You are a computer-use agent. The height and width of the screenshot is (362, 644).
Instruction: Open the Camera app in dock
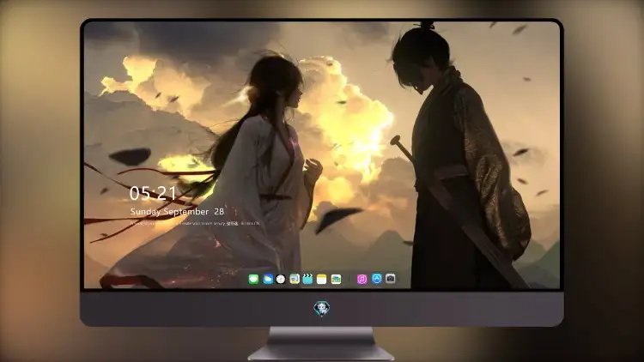tap(391, 279)
